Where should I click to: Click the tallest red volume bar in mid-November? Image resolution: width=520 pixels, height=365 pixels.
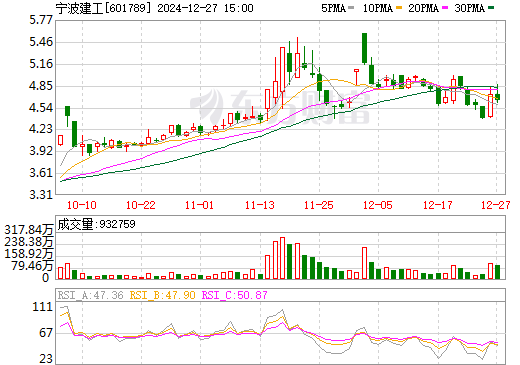(x=282, y=258)
